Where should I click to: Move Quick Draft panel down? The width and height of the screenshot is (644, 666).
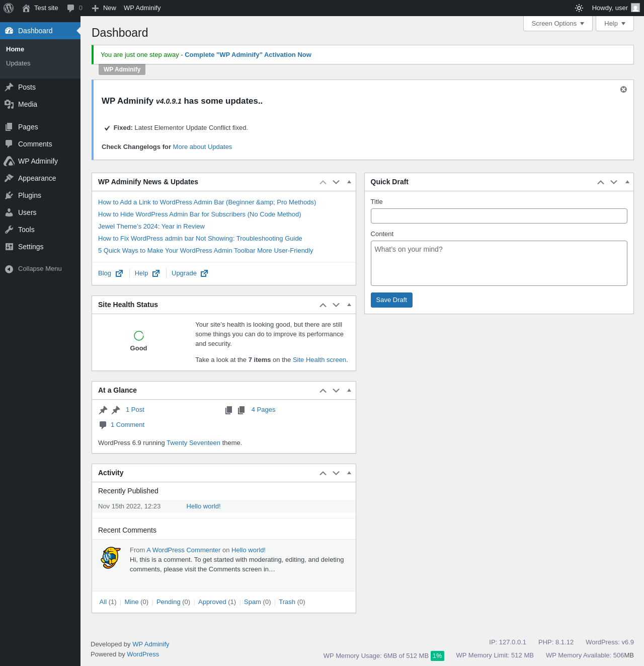[614, 182]
